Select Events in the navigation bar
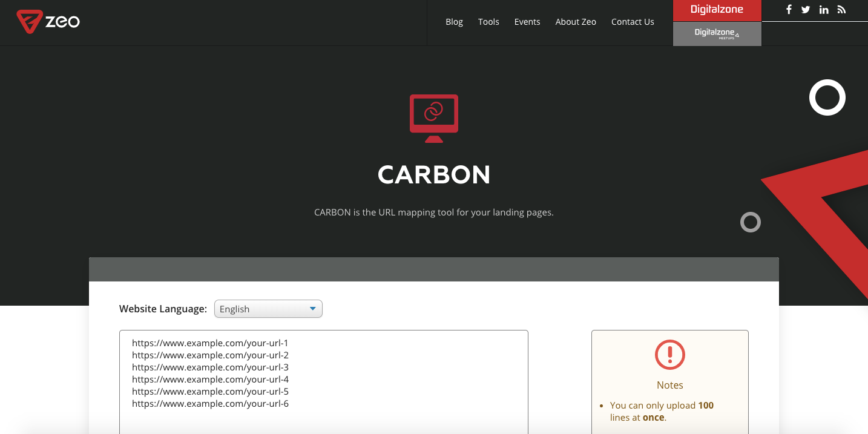The image size is (868, 434). tap(527, 22)
